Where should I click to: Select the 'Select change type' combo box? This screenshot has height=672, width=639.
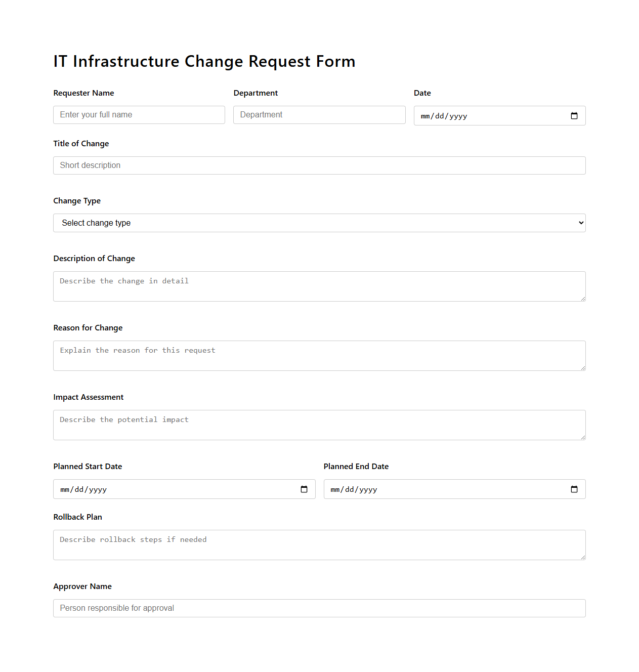coord(319,223)
